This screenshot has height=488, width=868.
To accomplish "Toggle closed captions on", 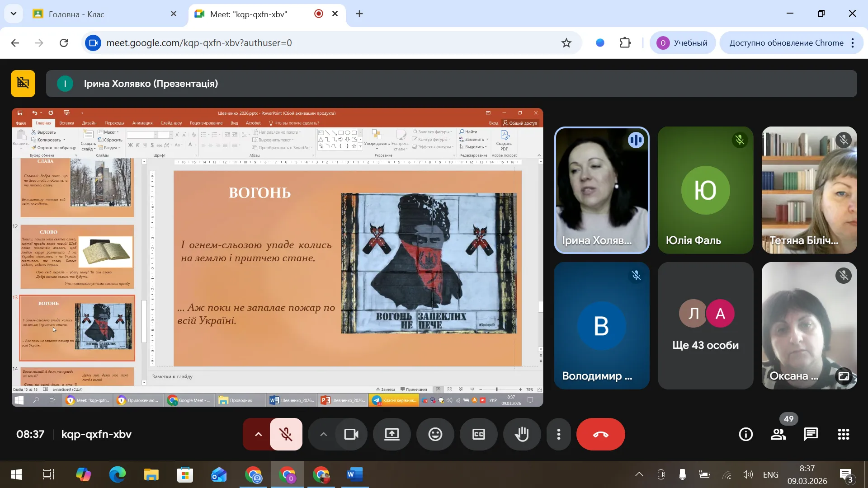I will point(478,435).
